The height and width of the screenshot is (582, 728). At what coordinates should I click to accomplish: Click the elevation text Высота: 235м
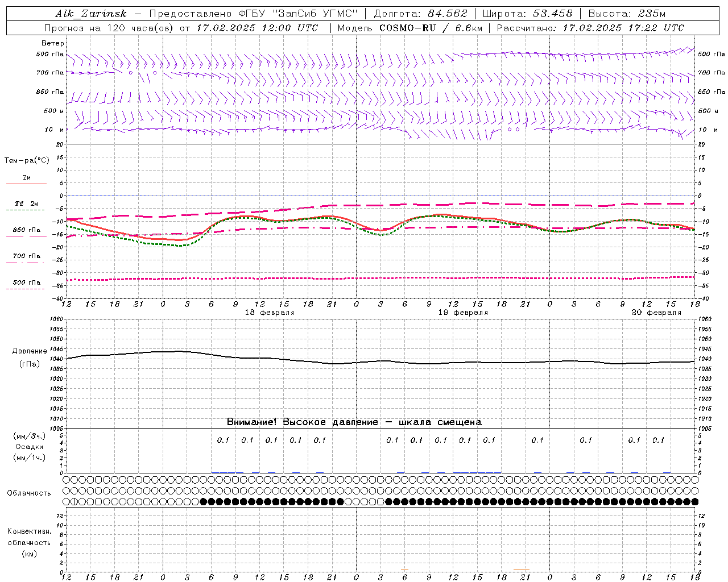[x=627, y=14]
